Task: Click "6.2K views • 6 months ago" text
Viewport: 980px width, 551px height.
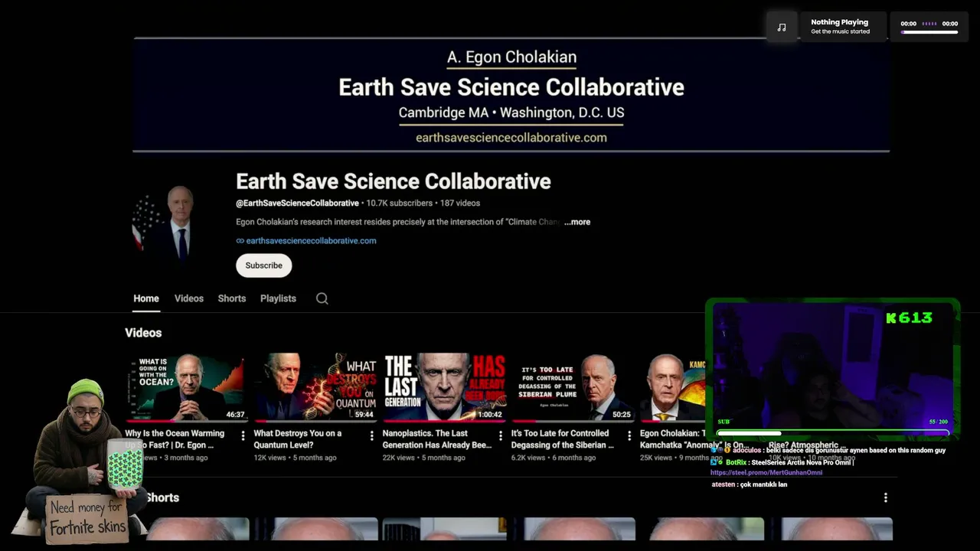Action: coord(554,458)
